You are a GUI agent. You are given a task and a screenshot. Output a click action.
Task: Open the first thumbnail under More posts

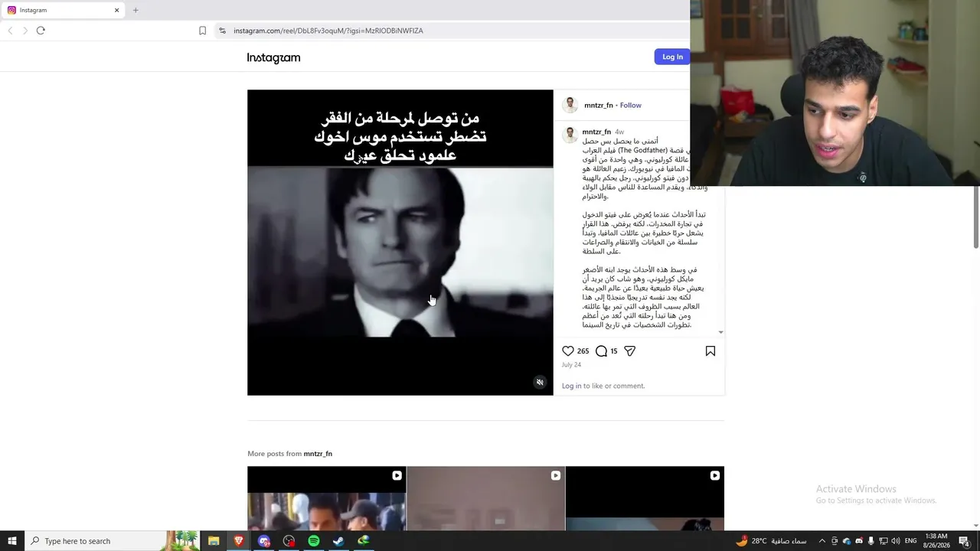(326, 498)
